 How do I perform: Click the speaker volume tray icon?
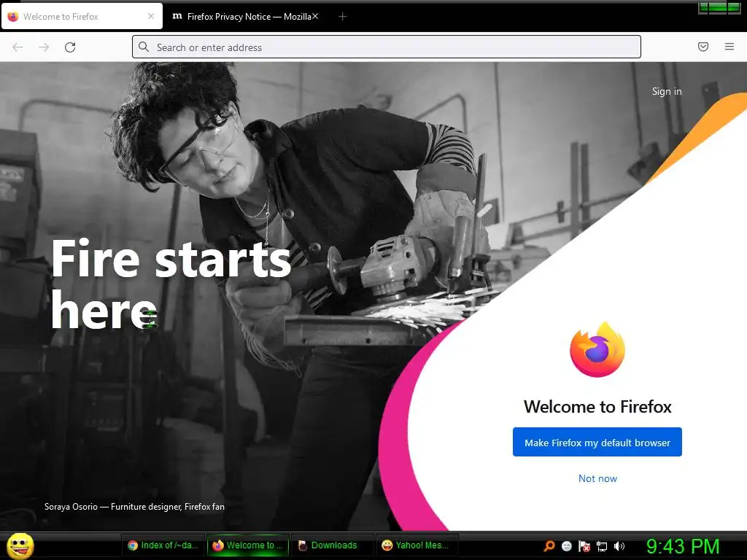click(x=619, y=546)
